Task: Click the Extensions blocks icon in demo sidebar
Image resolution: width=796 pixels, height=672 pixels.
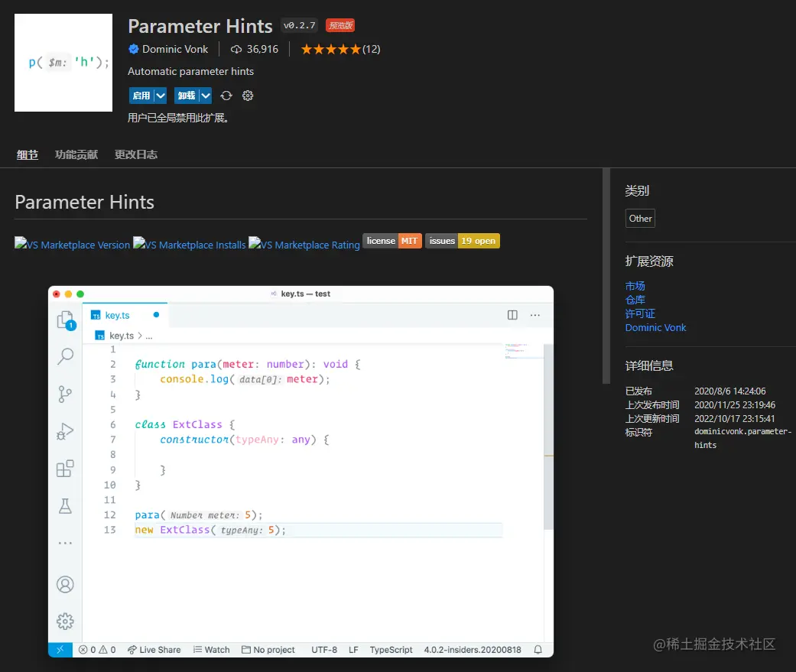Action: tap(65, 469)
